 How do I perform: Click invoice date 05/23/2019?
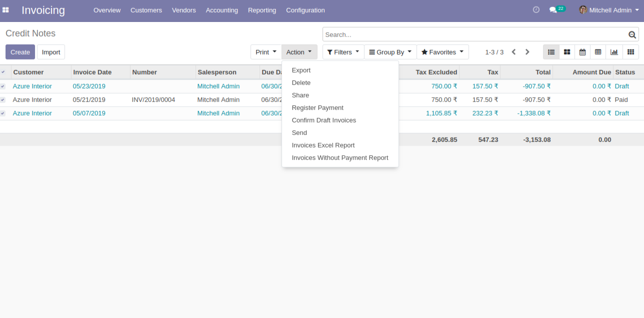[89, 86]
